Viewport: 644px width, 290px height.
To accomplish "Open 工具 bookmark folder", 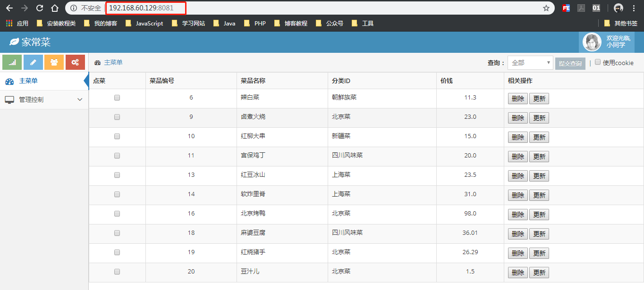I will pos(363,23).
